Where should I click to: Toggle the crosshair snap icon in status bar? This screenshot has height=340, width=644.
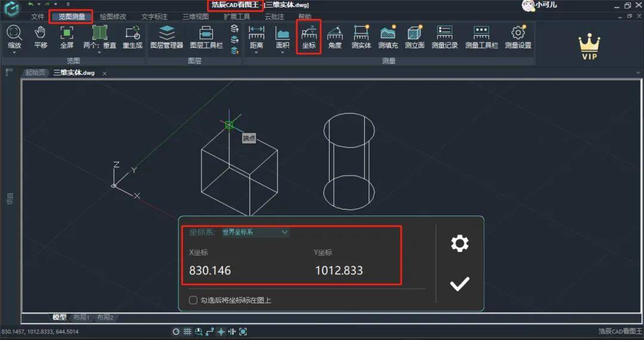pyautogui.click(x=221, y=332)
